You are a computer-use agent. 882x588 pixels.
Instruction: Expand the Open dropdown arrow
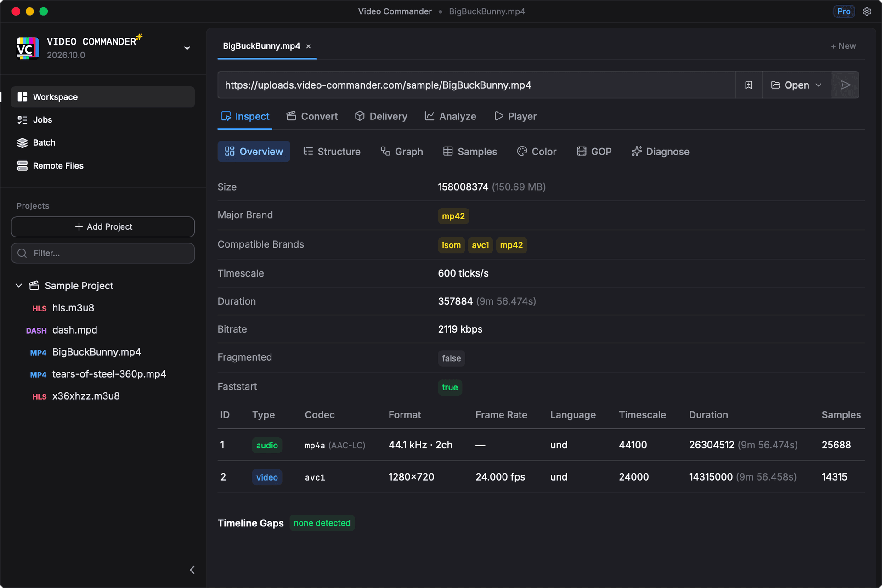819,85
